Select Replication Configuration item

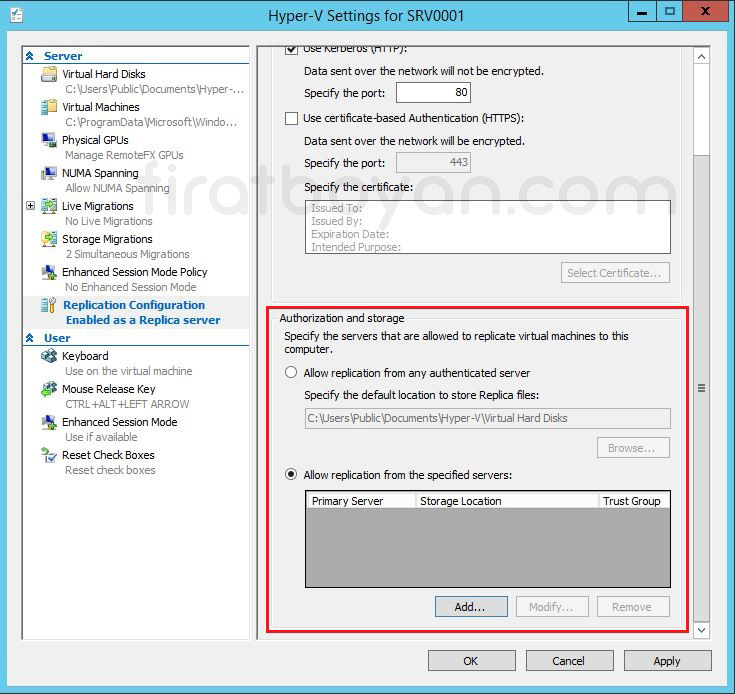pos(134,305)
